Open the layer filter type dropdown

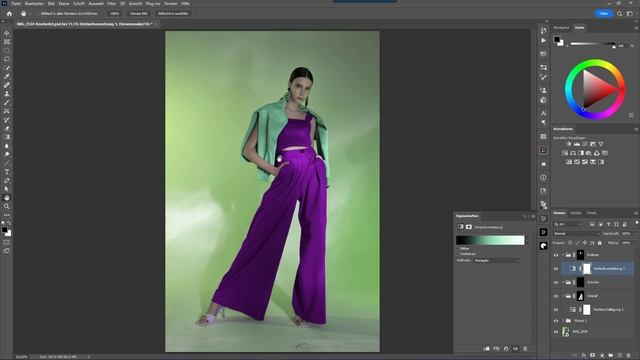coord(568,224)
